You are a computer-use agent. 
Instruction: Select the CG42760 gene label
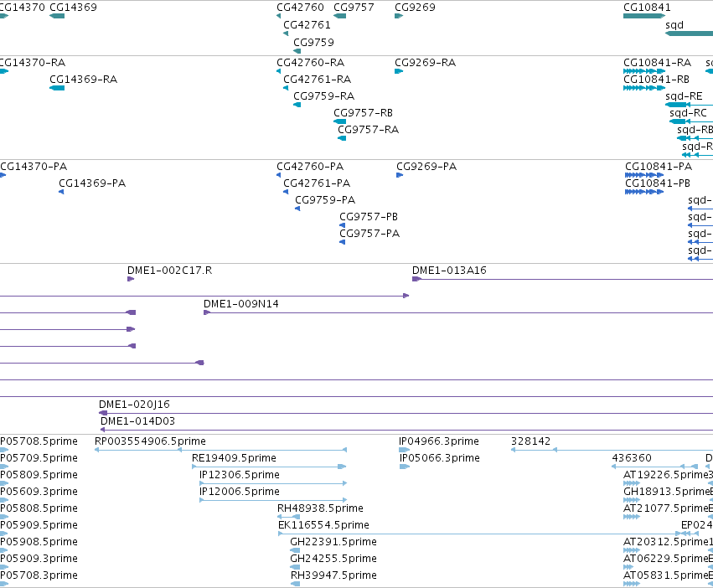pos(300,8)
